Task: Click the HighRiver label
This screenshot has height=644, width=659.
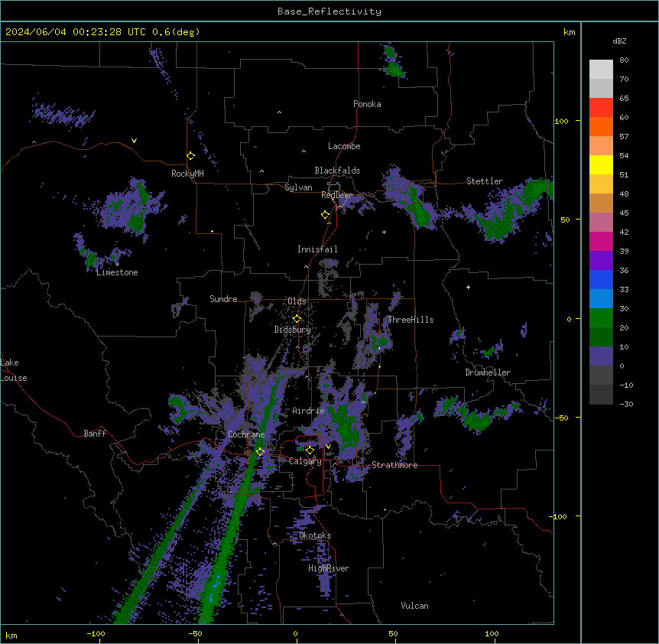Action: [x=329, y=568]
